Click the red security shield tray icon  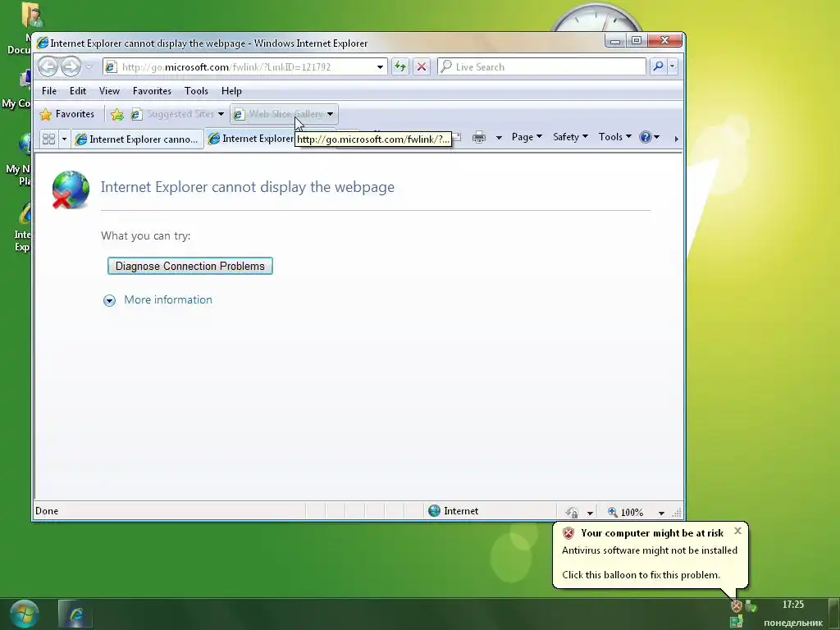737,606
